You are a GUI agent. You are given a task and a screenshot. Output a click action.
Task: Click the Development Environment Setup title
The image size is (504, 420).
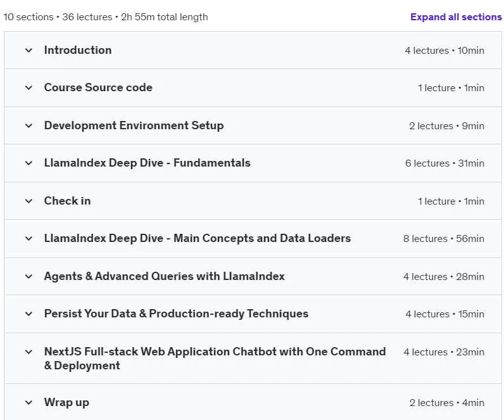click(134, 125)
